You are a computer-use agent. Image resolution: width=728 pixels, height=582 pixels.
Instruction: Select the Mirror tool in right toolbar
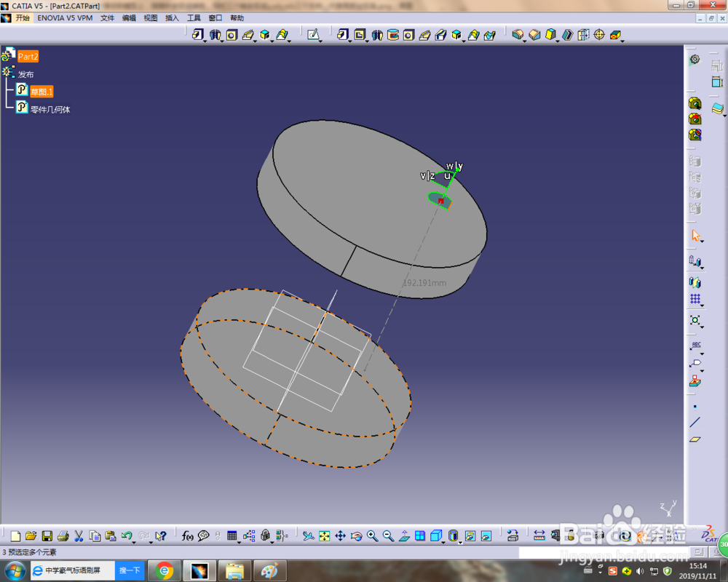695,282
